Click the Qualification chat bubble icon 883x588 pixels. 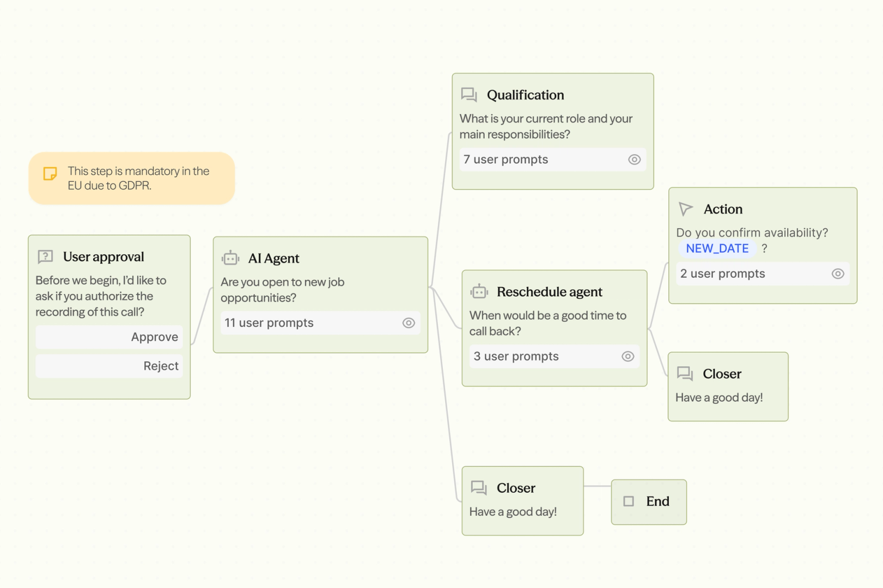(469, 95)
